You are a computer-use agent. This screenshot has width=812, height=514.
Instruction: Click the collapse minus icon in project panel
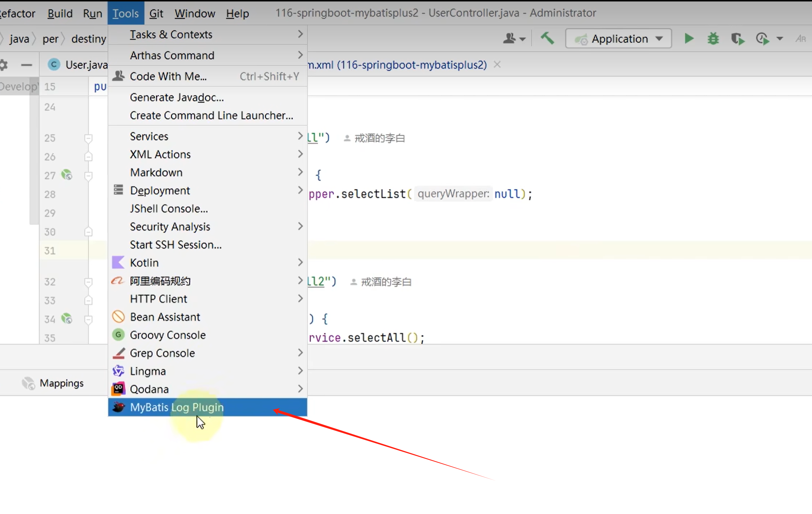(x=26, y=65)
